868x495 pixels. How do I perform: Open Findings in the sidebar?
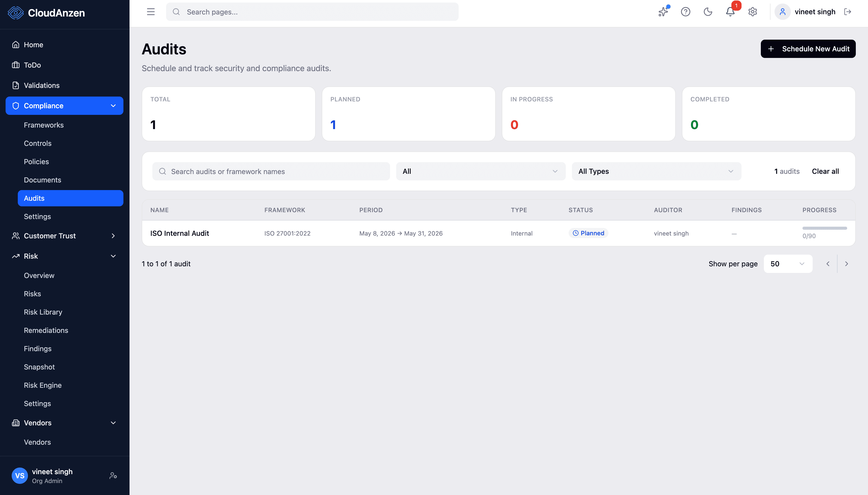[x=37, y=349]
